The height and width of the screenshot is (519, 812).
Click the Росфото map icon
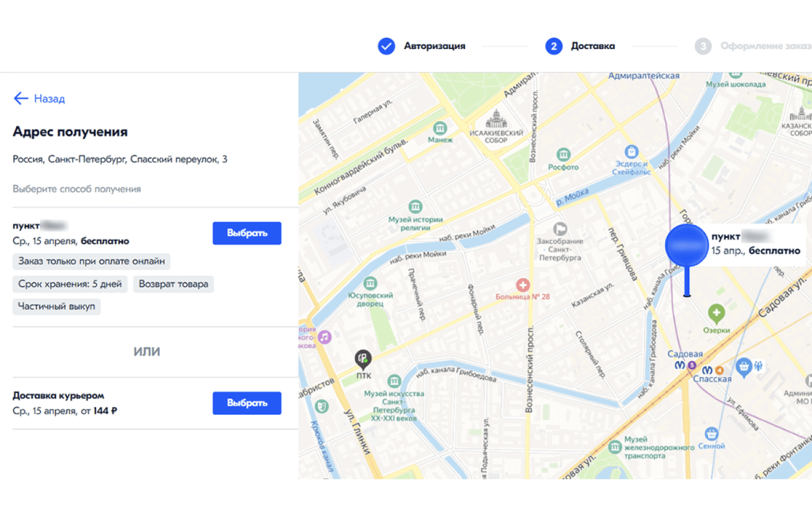pos(563,155)
